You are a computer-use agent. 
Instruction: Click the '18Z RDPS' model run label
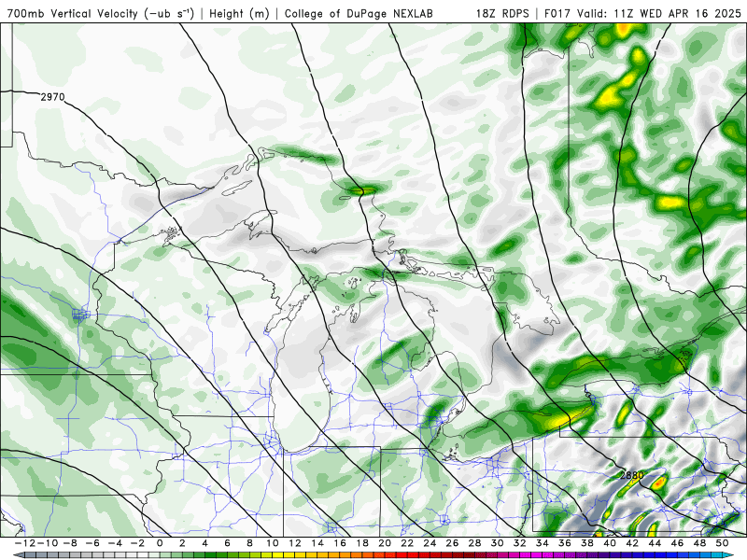[x=502, y=14]
